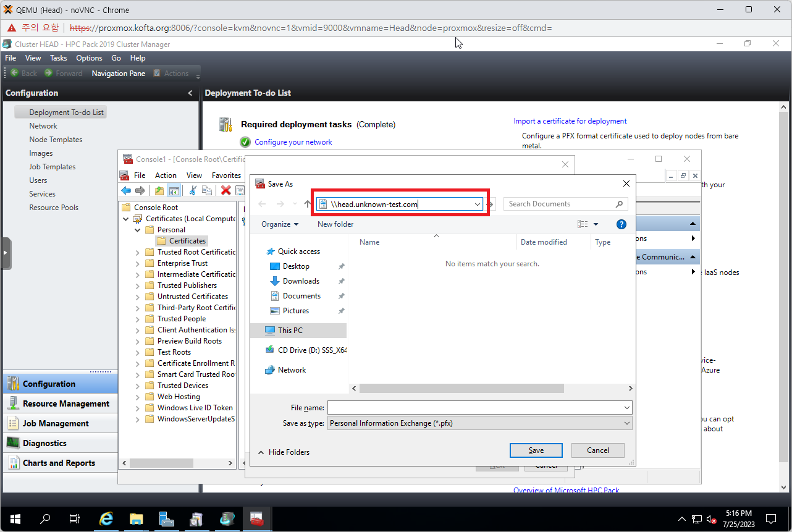Screen dimensions: 792x532
Task: Expand the Trusted Publishers tree node
Action: (x=138, y=285)
